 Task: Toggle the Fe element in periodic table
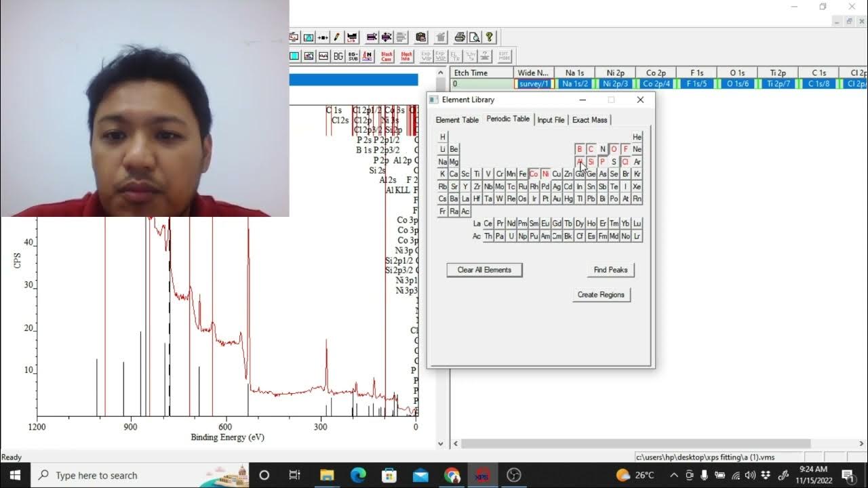[522, 174]
